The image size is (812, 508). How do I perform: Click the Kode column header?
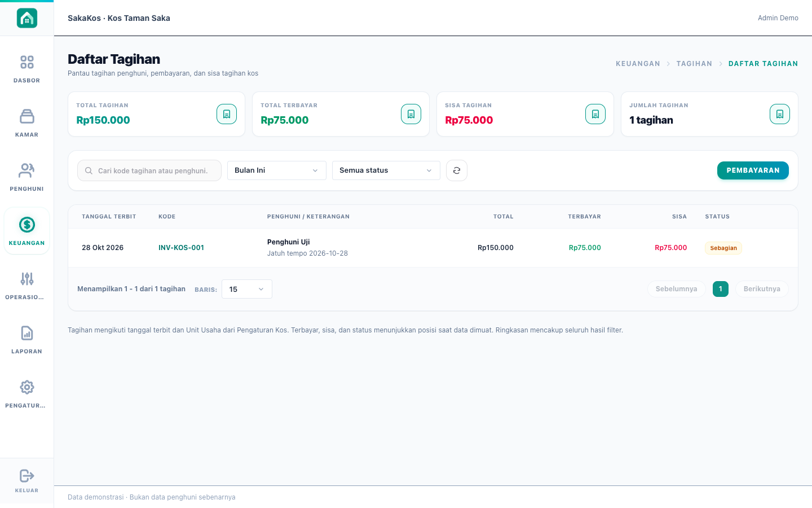[x=167, y=217]
